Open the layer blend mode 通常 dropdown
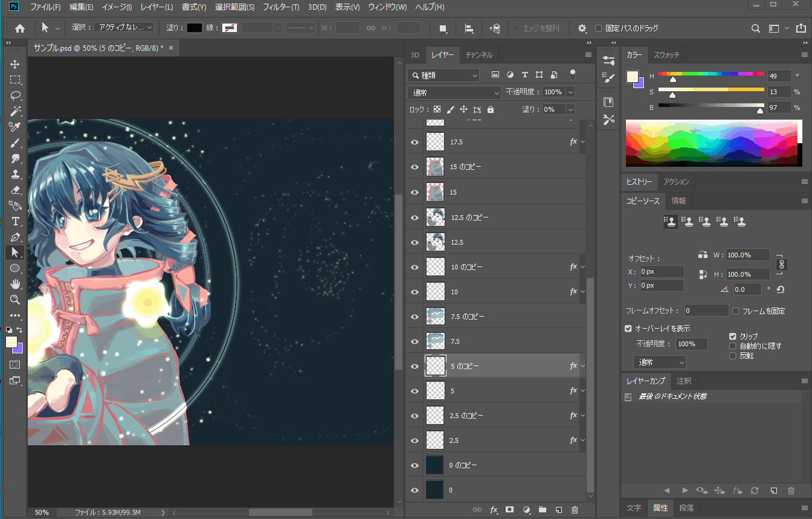The width and height of the screenshot is (812, 519). point(454,92)
